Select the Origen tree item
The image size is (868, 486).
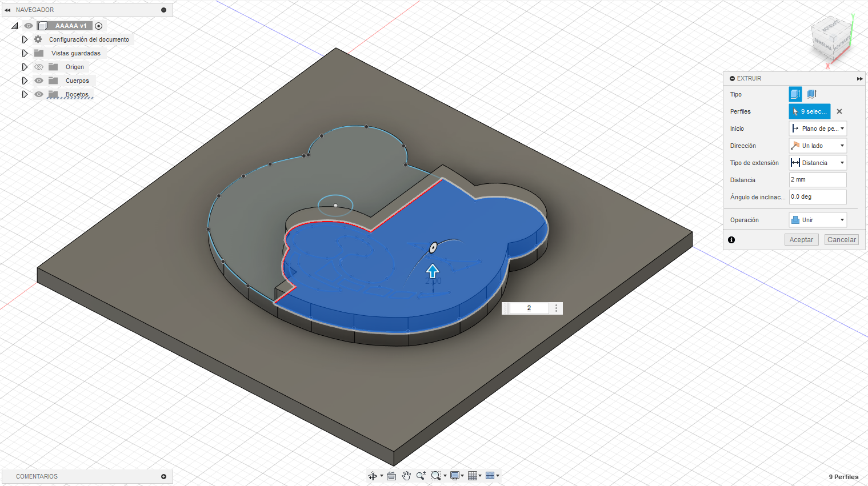[75, 67]
